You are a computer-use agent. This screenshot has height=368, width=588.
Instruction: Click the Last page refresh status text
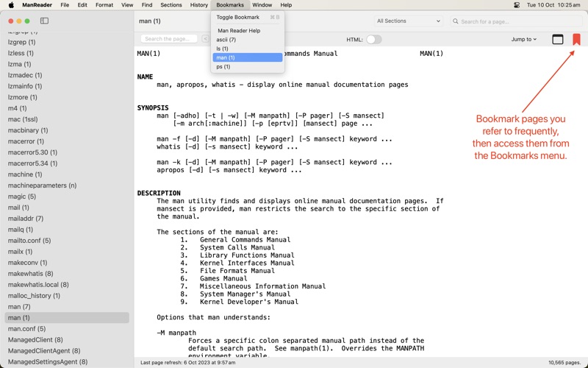[x=188, y=362]
